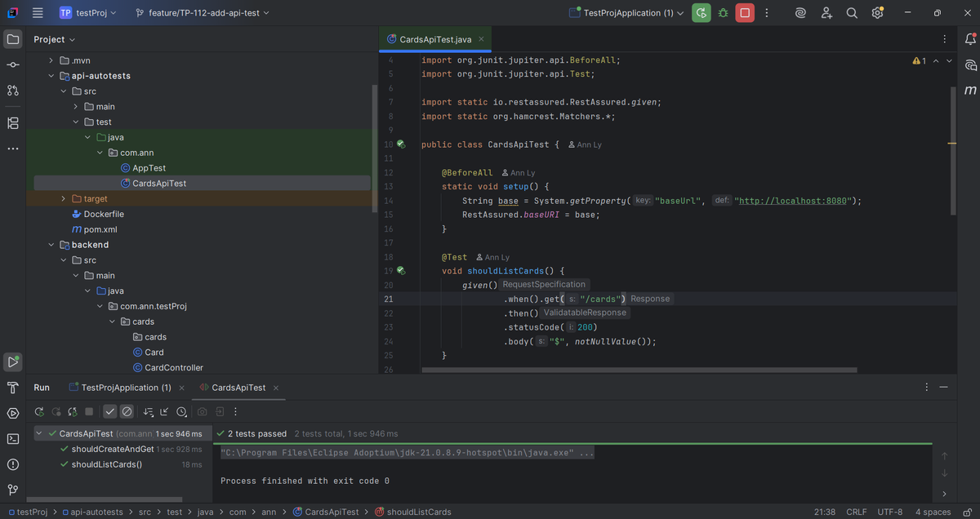The height and width of the screenshot is (519, 980).
Task: Start debugging with the bug icon
Action: point(723,13)
